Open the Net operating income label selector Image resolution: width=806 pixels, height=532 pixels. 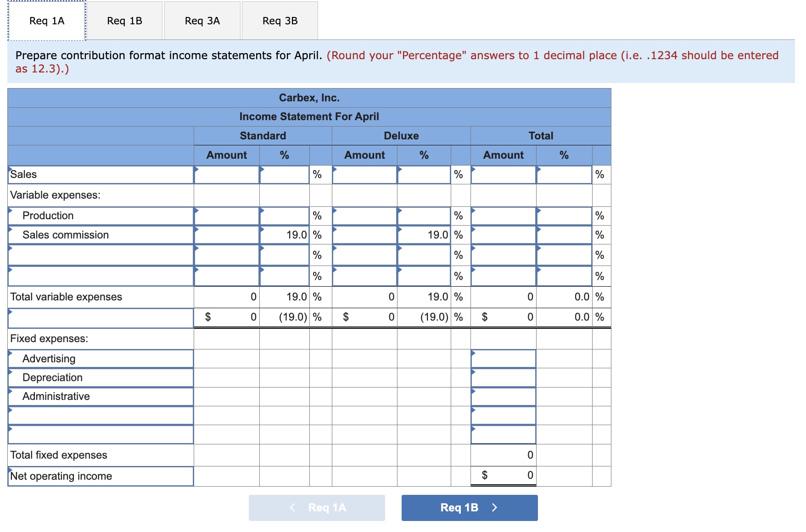(100, 476)
